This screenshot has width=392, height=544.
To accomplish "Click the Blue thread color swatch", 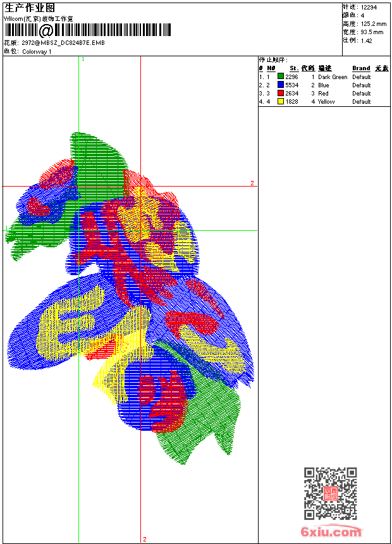I will [281, 85].
